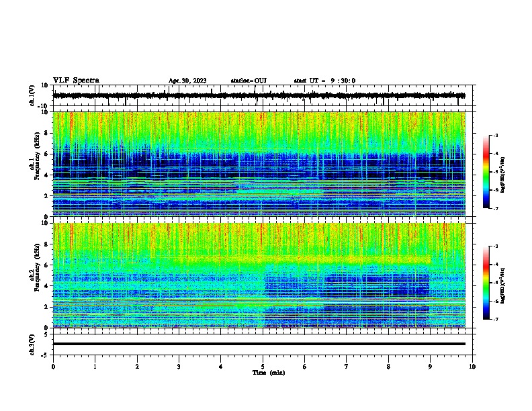The width and height of the screenshot is (532, 411).
Task: Click the 'ch.1 Frequency (kHz)' axis label
Action: pos(34,156)
